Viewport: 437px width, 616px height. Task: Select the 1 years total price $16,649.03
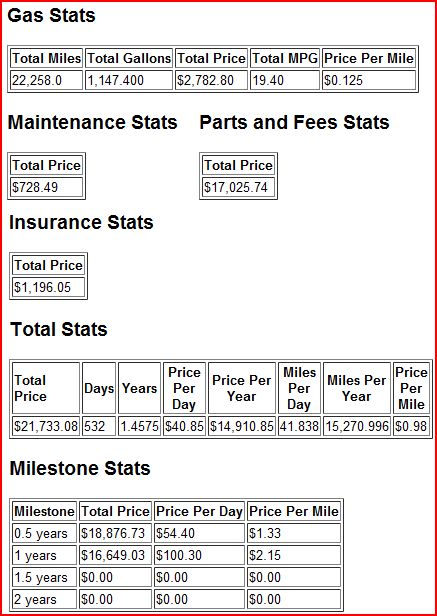[116, 556]
